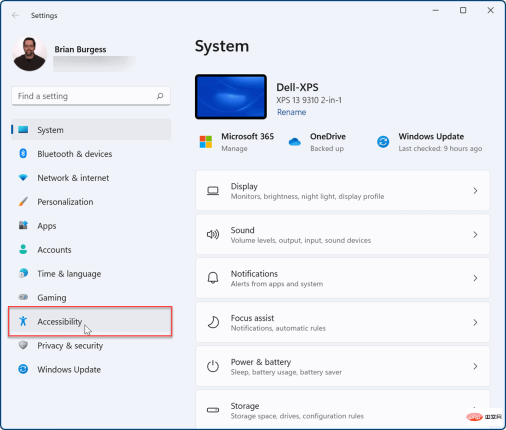Click the Accessibility figure icon
The height and width of the screenshot is (430, 506).
point(23,321)
